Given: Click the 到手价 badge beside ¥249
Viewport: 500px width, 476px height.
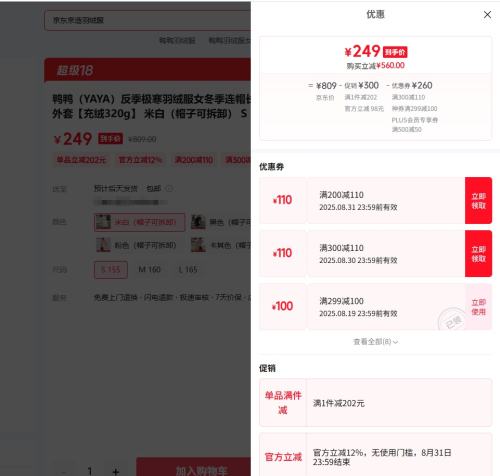Looking at the screenshot, I should coord(395,52).
